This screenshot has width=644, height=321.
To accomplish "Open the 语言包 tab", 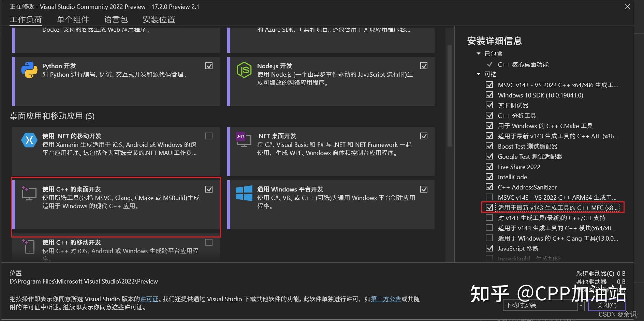I will coord(116,19).
